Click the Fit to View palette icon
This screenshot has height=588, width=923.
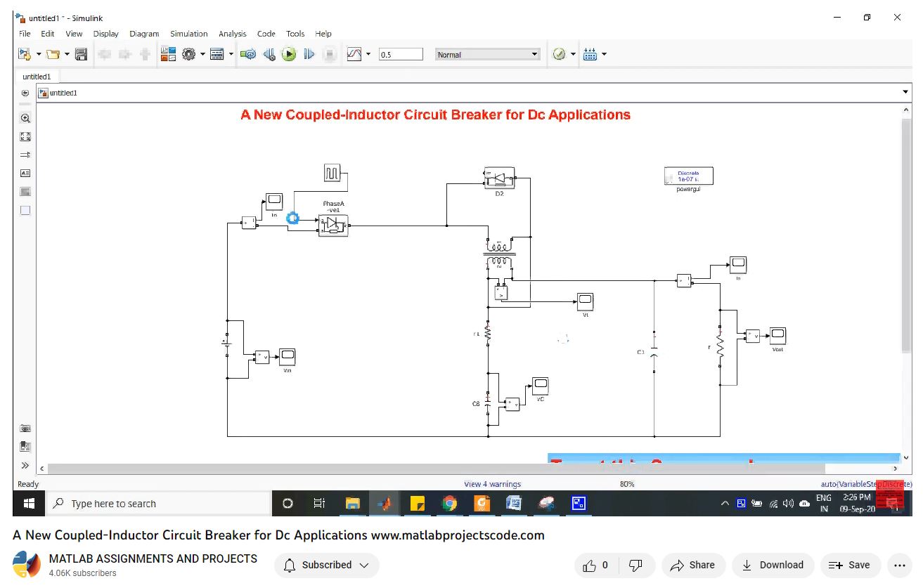click(25, 137)
